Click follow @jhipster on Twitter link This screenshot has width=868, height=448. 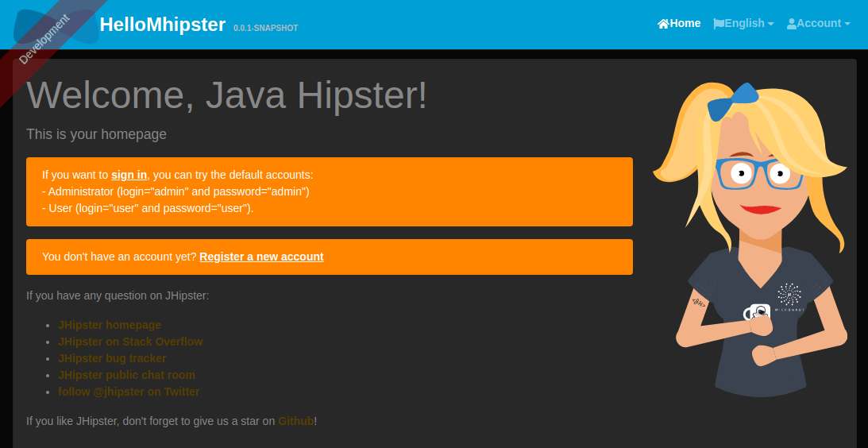(129, 392)
